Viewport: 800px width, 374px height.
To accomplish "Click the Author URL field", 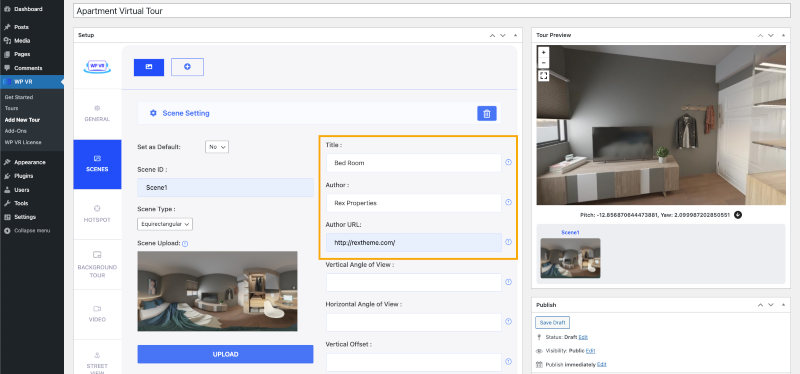I will [x=414, y=243].
